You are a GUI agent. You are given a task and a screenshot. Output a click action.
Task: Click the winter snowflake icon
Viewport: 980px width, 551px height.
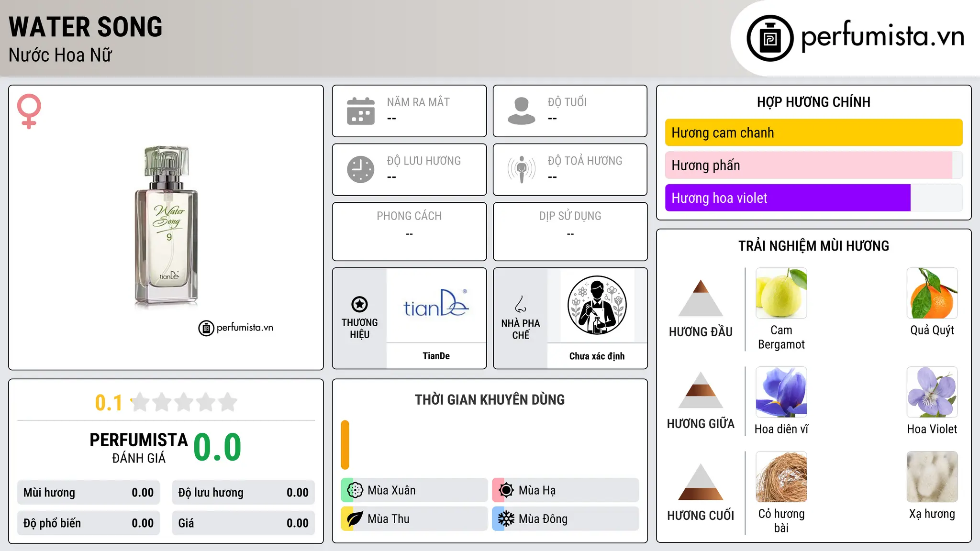pyautogui.click(x=506, y=519)
